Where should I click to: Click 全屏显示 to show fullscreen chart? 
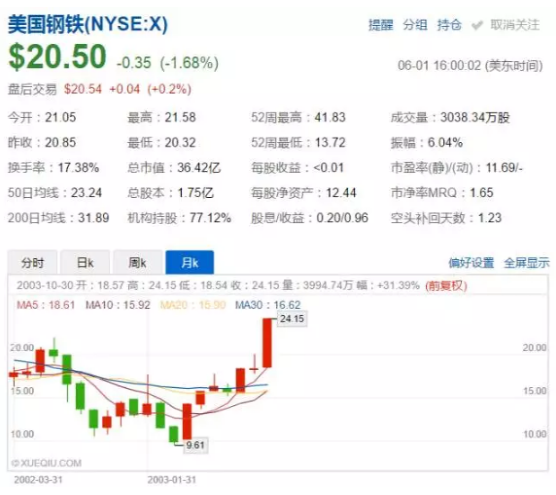(x=527, y=263)
